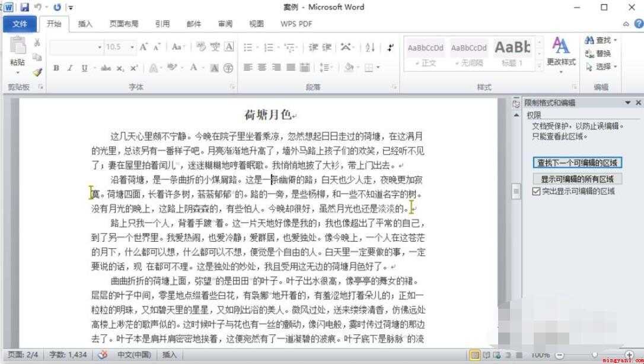Viewport: 644px width, 364px height.
Task: Click the Redo icon in quick access toolbar
Action: point(57,7)
